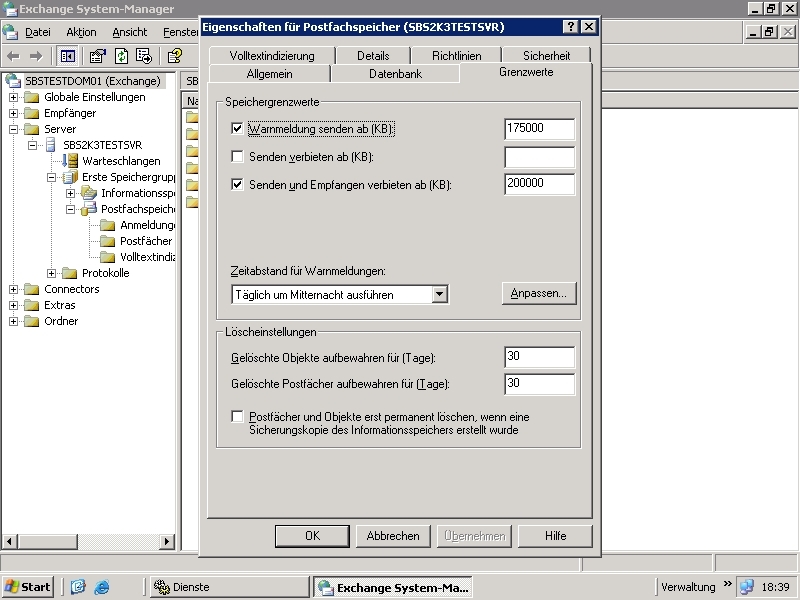Check Postfächer und Objekte erst permanent löschen
The height and width of the screenshot is (600, 800).
click(x=237, y=416)
